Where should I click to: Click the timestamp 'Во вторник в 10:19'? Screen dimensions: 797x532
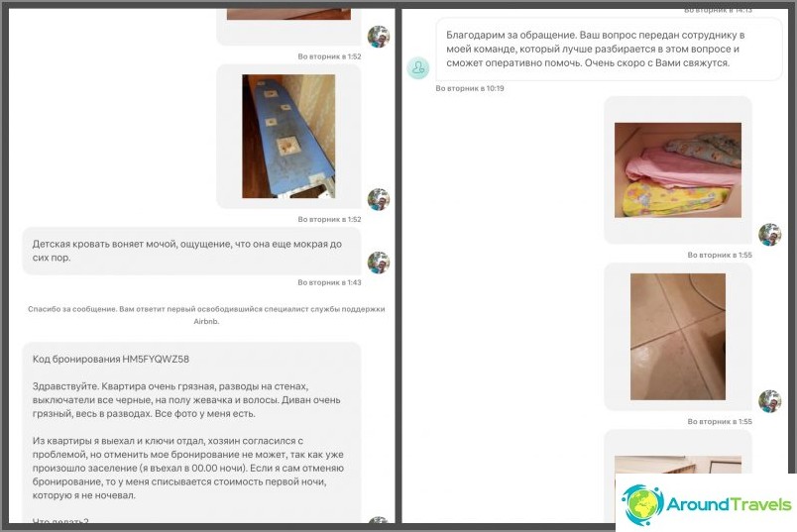pos(470,88)
